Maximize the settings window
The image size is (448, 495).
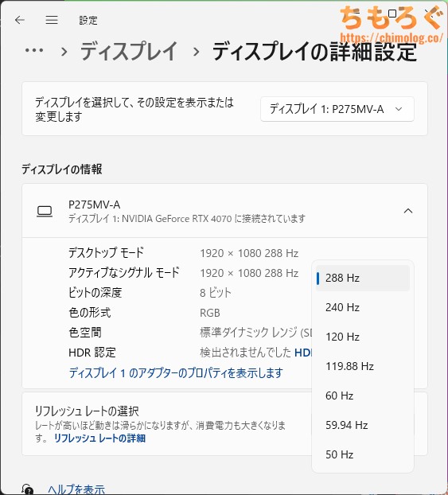click(x=392, y=14)
